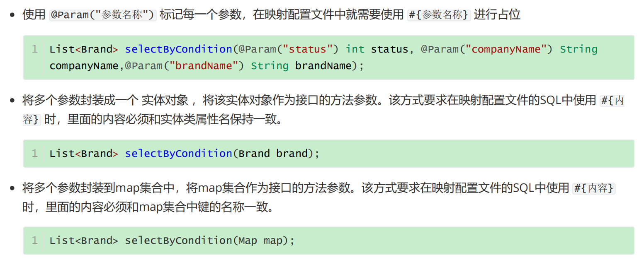
Task: Click text 将多个参数封装到map集合中
Action: 98,188
